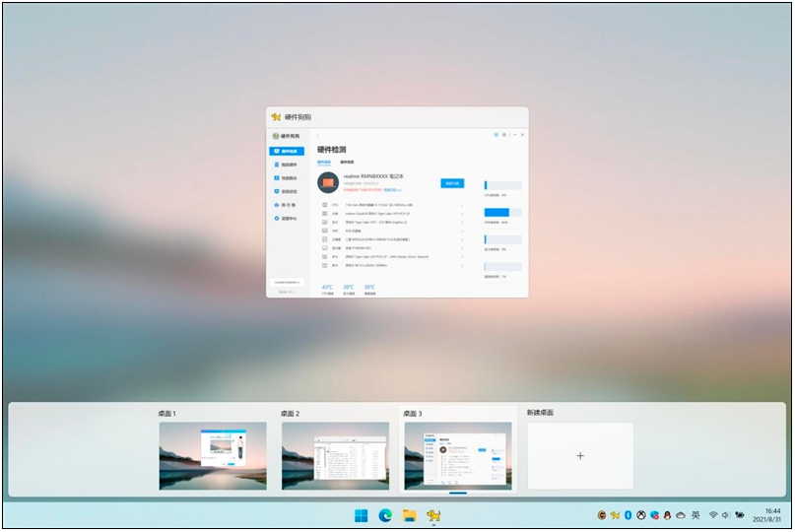Viewport: 795px width, 532px height.
Task: Switch to 桌面 1 virtual desktop
Action: (x=213, y=455)
